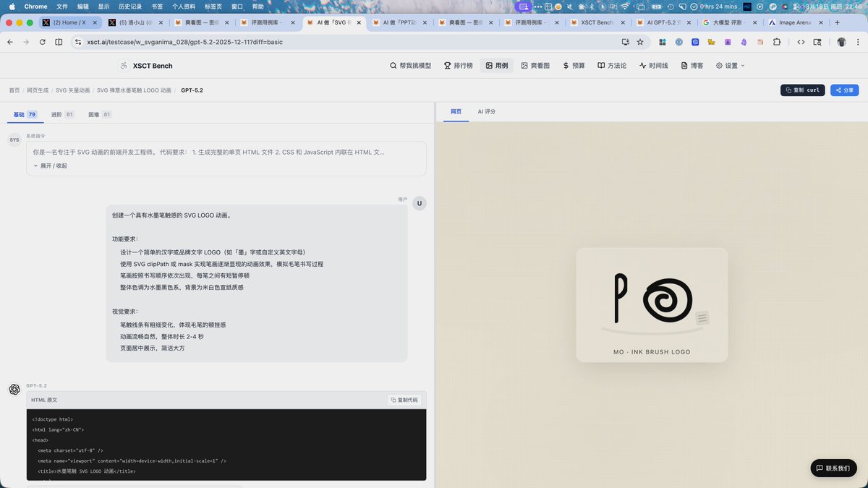Open the 排行榜 leaderboard page
This screenshot has width=868, height=488.
pyautogui.click(x=458, y=65)
